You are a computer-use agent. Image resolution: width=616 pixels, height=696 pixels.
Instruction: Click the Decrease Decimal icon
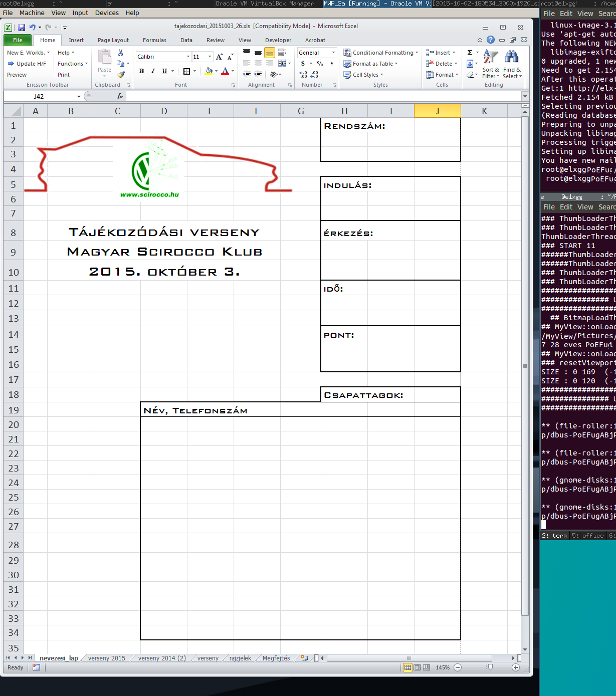[314, 75]
